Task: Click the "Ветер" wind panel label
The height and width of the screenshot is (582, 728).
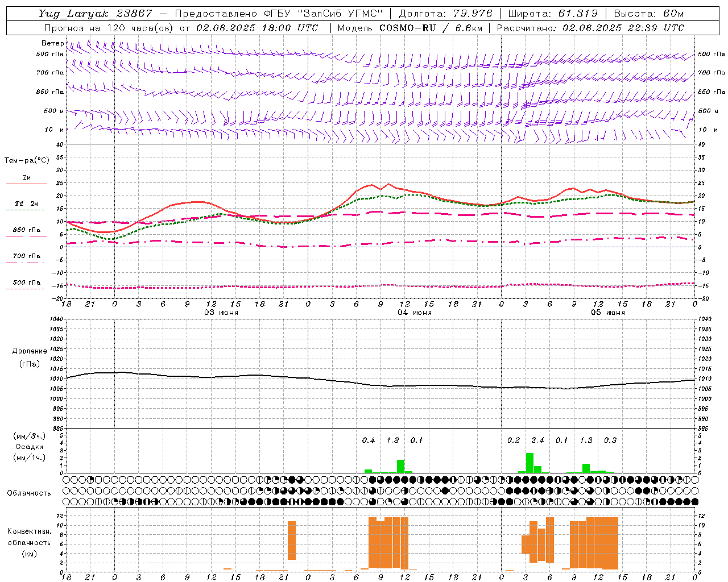Action: [x=53, y=43]
